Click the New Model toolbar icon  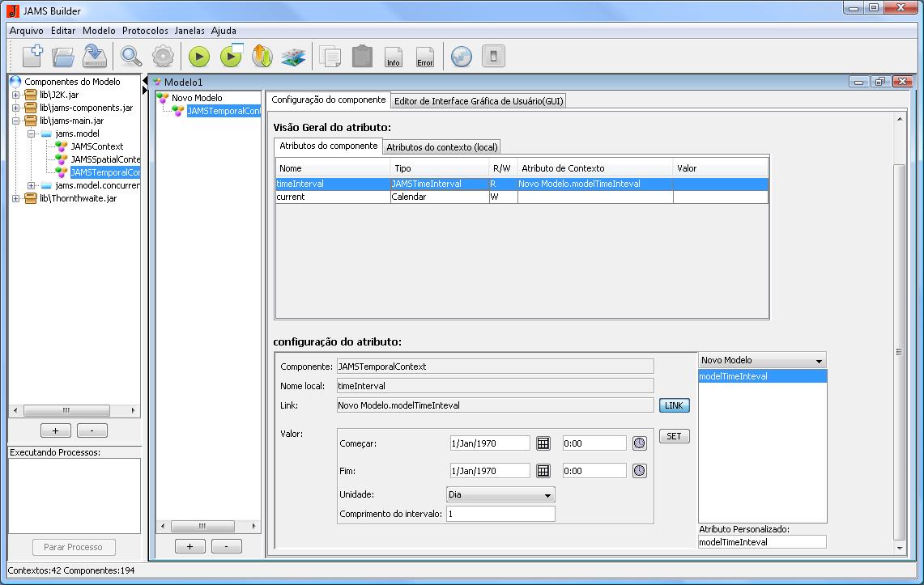(x=32, y=57)
